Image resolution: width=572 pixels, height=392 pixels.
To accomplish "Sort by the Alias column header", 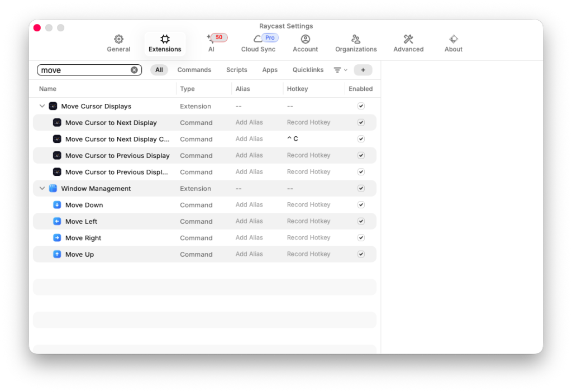I will pos(242,89).
